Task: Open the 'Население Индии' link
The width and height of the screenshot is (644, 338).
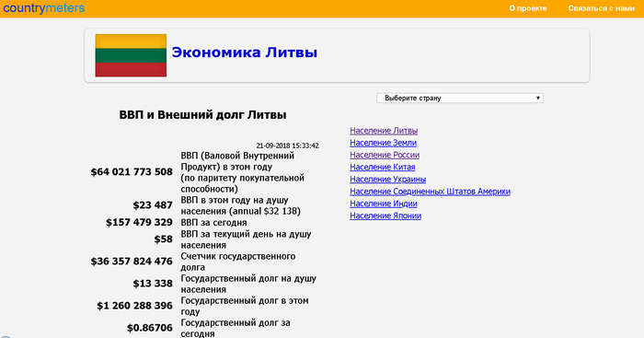Action: pos(384,204)
